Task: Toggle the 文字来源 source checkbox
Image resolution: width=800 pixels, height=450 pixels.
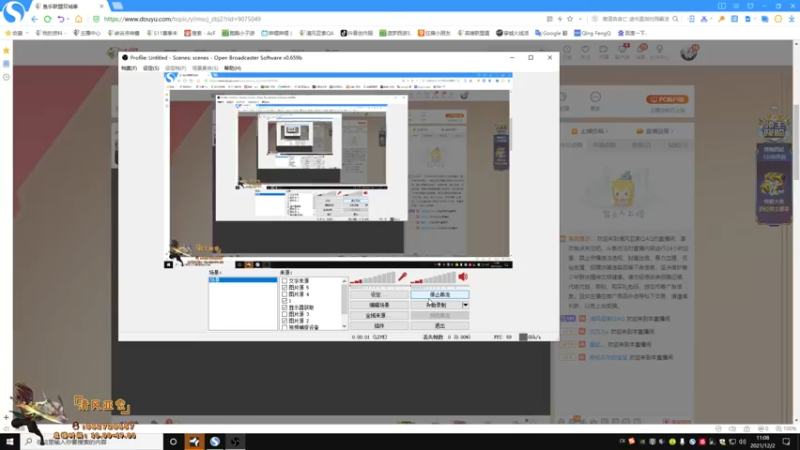Action: [x=285, y=281]
